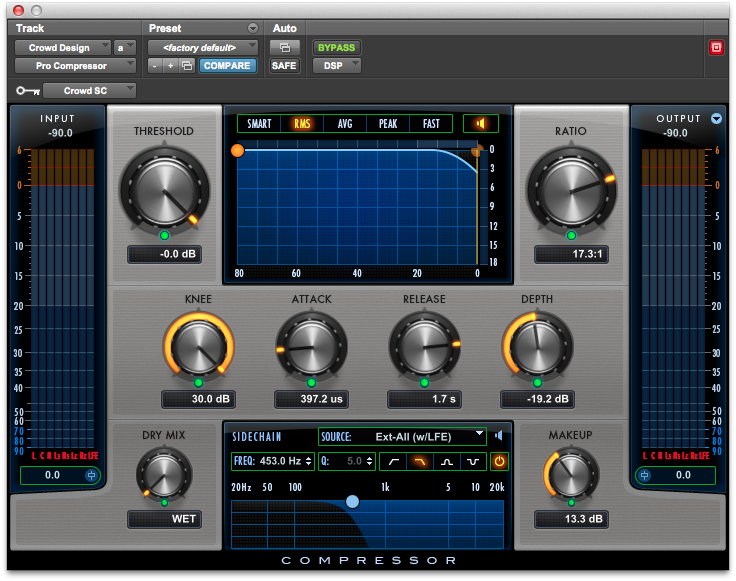Open the factory default preset dropdown
Viewport: 736px width, 581px height.
[x=203, y=47]
